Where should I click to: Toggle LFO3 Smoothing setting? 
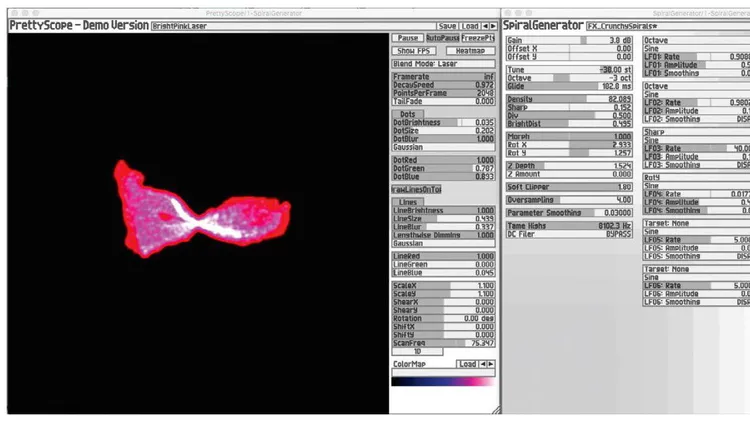[696, 165]
